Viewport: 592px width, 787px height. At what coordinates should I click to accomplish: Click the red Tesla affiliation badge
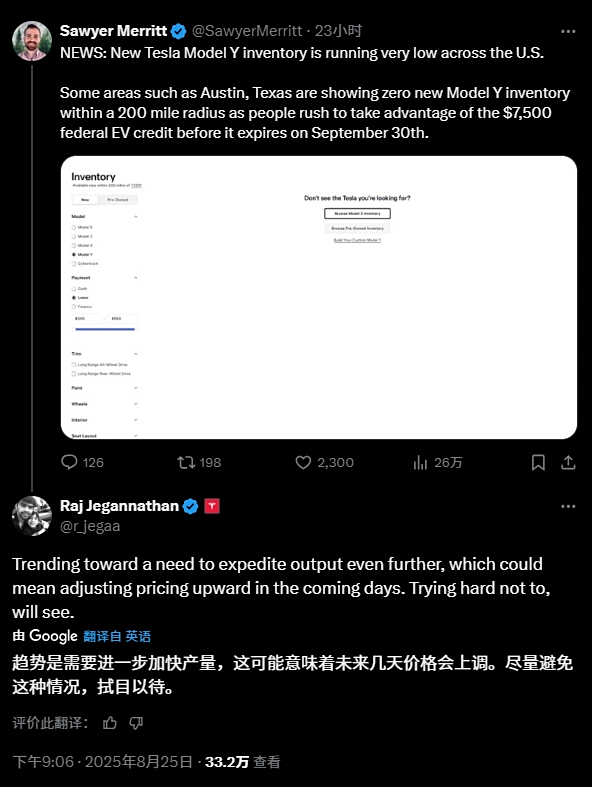click(212, 506)
